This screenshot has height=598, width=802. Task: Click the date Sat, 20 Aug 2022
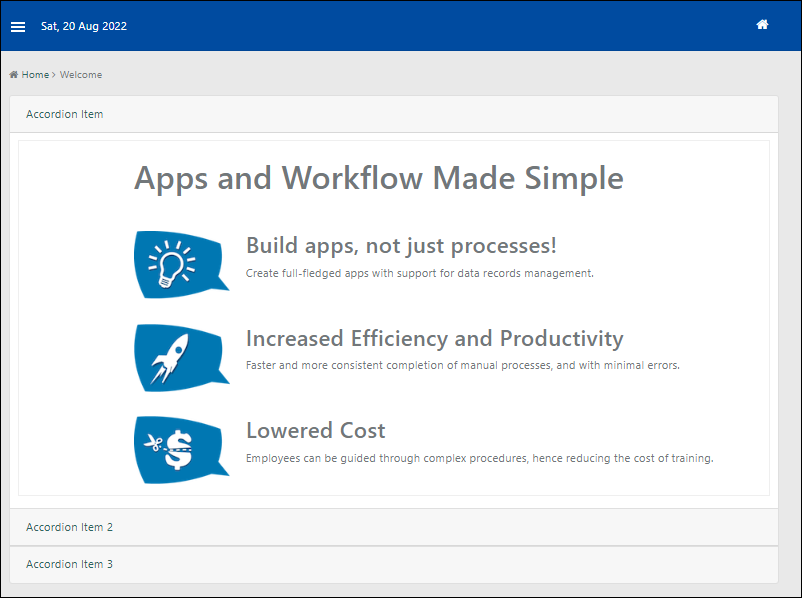[x=84, y=26]
